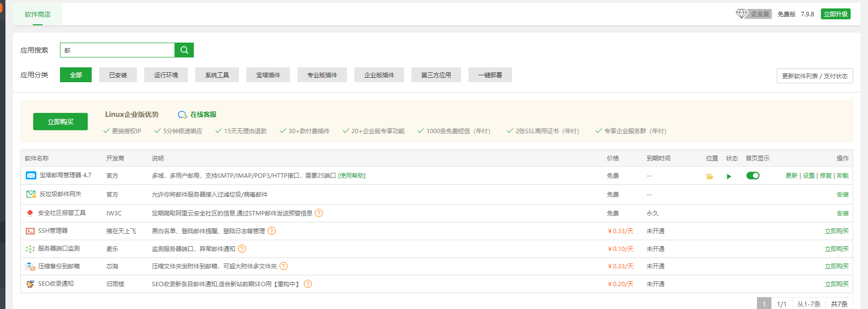Screen dimensions: 868x309
Task: Open help question mark for SSH管理器
Action: 272,231
